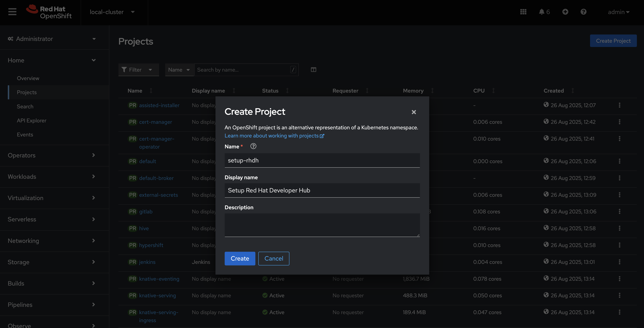Viewport: 644px width, 328px height.
Task: Open kebab menu for external-secrets row
Action: click(620, 195)
